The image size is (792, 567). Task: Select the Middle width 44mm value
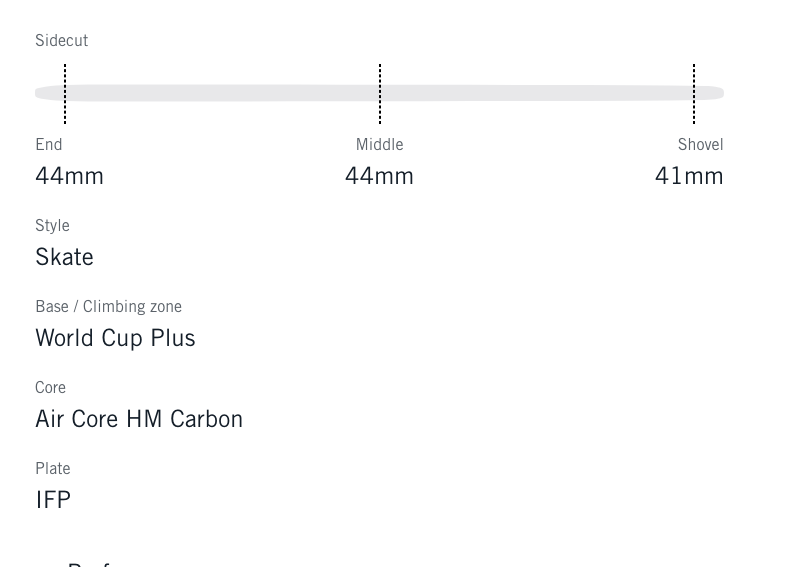[379, 176]
